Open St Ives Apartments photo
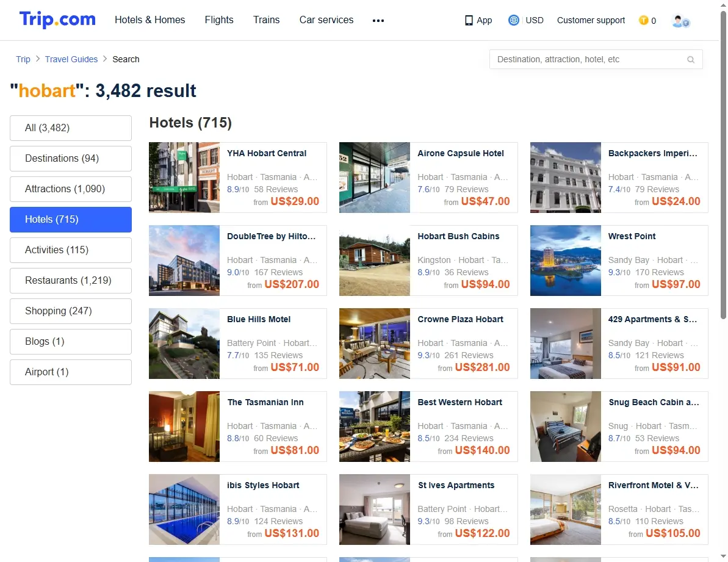The height and width of the screenshot is (562, 728). [x=375, y=510]
